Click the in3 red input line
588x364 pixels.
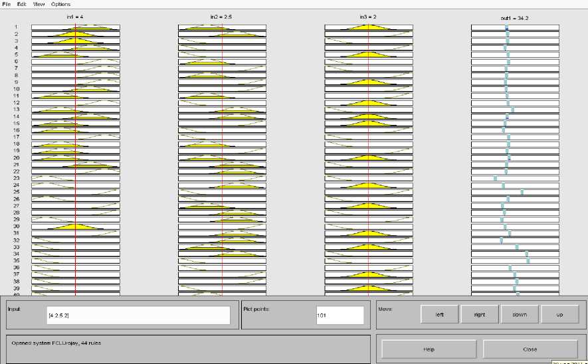(369, 159)
